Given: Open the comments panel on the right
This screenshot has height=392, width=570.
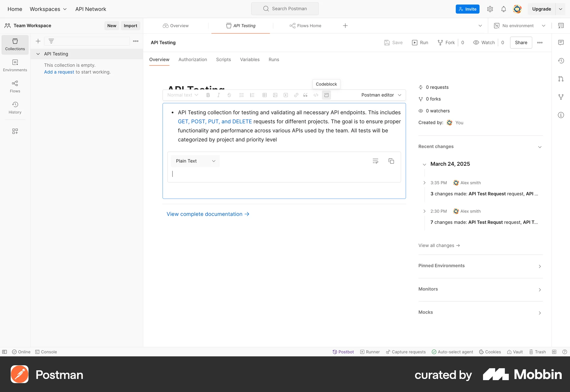Looking at the screenshot, I should [x=561, y=42].
